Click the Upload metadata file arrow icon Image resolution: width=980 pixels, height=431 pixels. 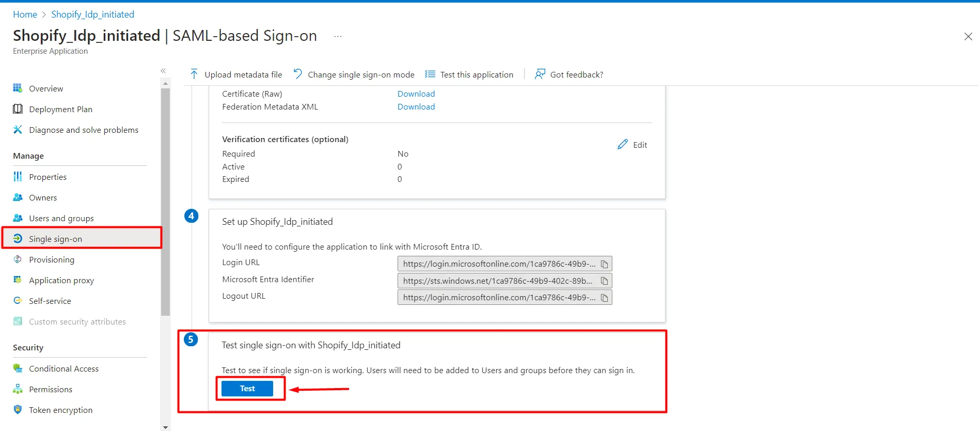coord(194,74)
